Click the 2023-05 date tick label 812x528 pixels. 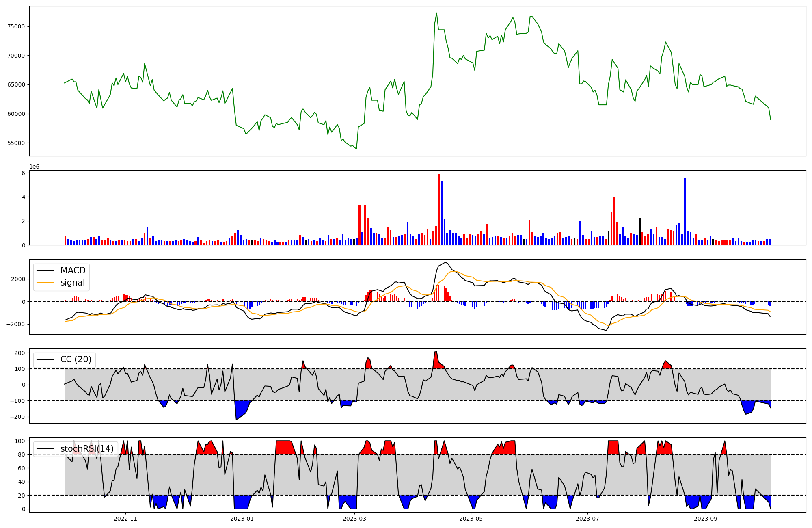[471, 519]
